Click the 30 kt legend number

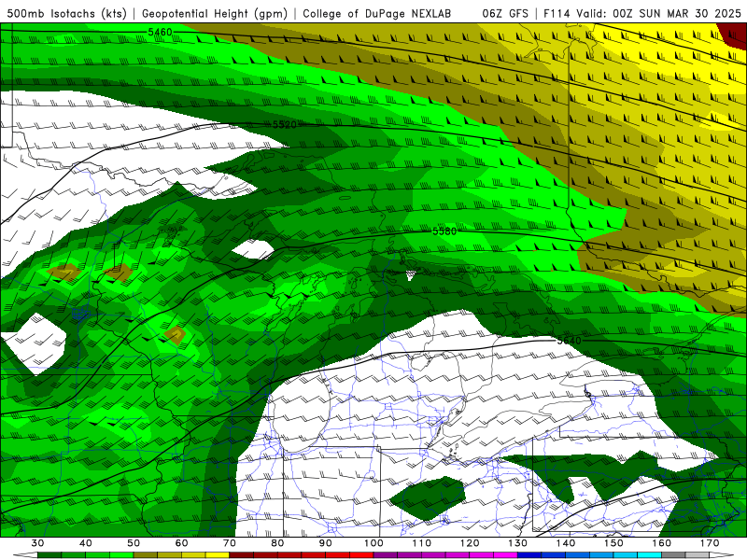pos(37,543)
